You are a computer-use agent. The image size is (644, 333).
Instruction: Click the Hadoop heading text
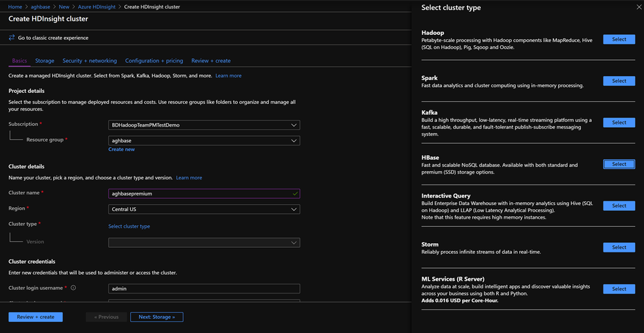point(433,32)
